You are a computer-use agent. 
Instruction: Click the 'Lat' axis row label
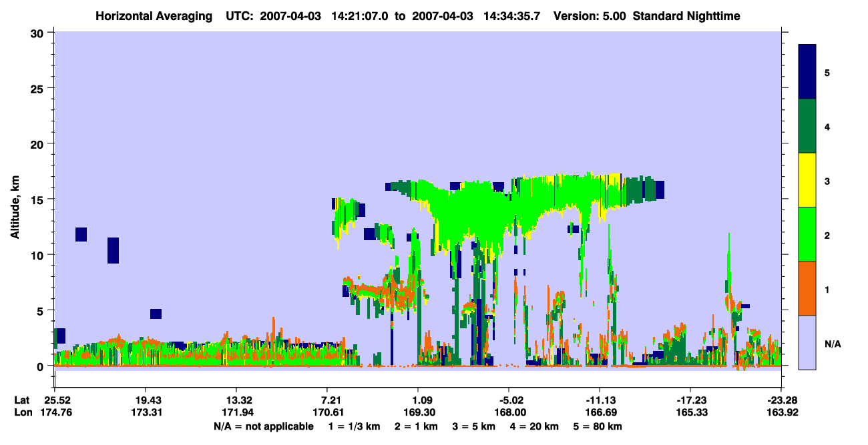(23, 400)
